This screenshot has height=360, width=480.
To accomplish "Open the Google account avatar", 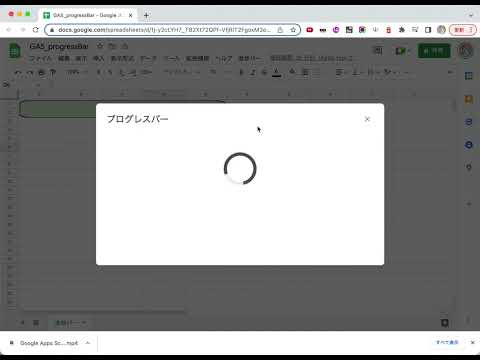I will click(465, 51).
